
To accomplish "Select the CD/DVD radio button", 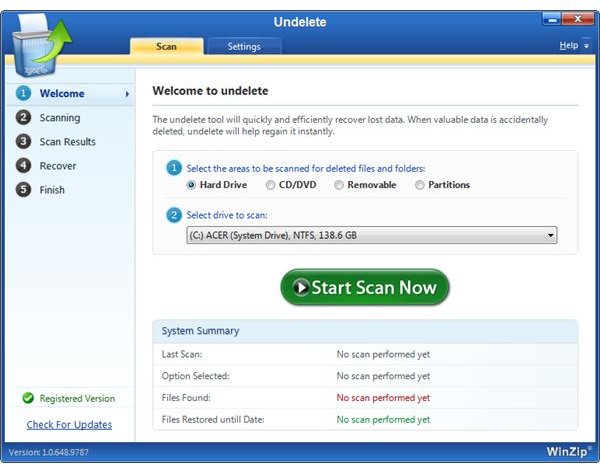I will 270,185.
